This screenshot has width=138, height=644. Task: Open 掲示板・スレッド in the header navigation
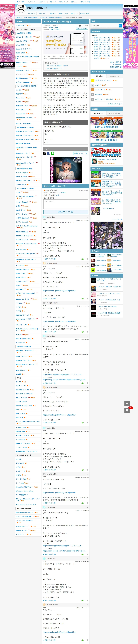coord(63,14)
